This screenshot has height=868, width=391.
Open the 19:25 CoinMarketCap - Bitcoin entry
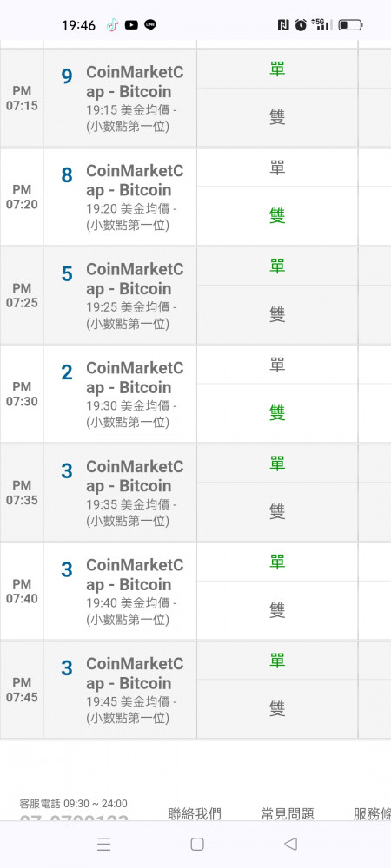pos(135,296)
